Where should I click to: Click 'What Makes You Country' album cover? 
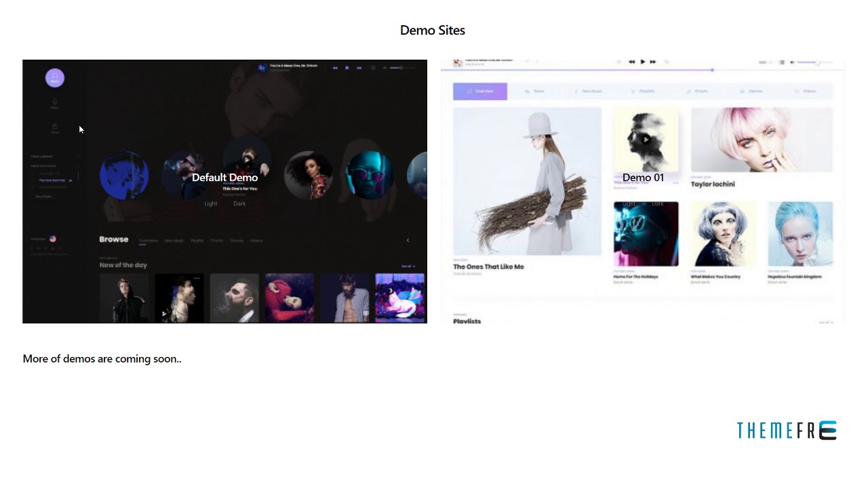click(x=724, y=234)
